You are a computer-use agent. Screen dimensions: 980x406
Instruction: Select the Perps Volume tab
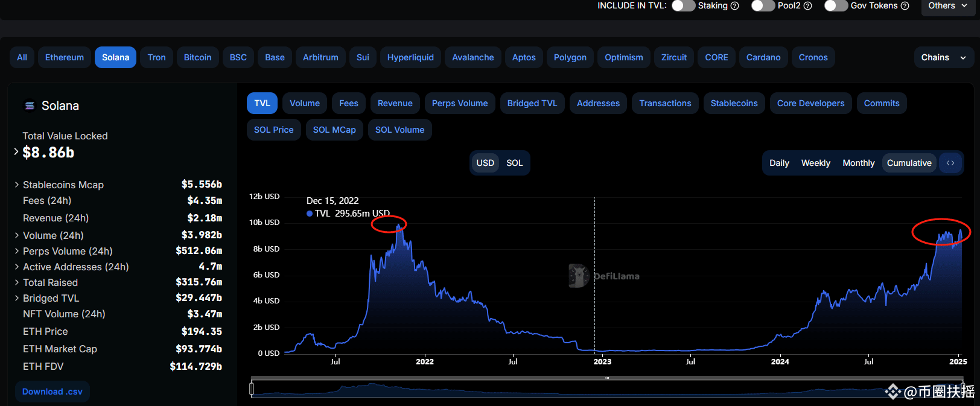(x=460, y=103)
